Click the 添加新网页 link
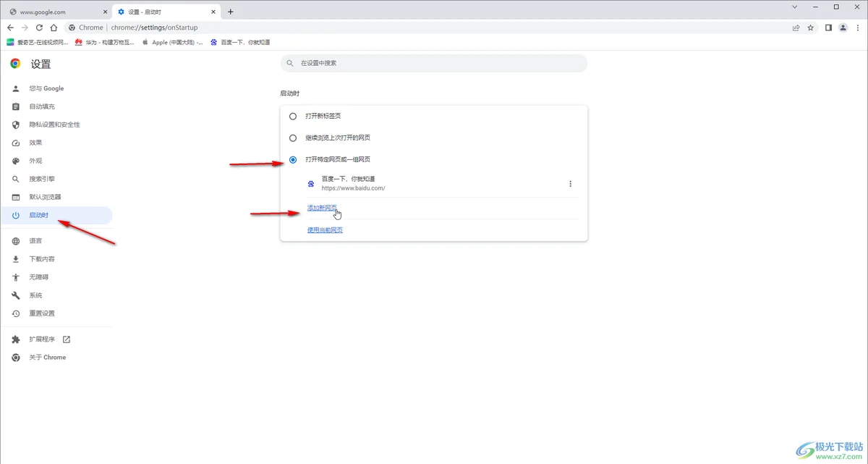 [322, 208]
